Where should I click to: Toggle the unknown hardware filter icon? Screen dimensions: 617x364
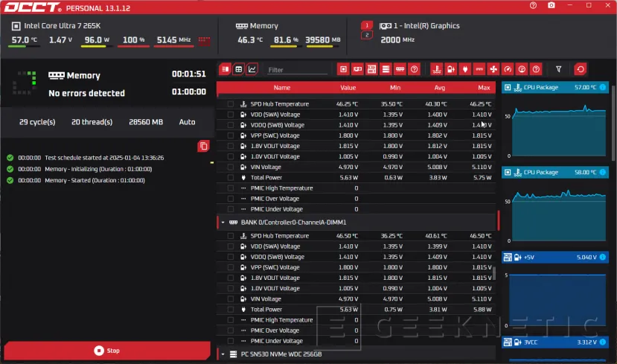pos(414,69)
